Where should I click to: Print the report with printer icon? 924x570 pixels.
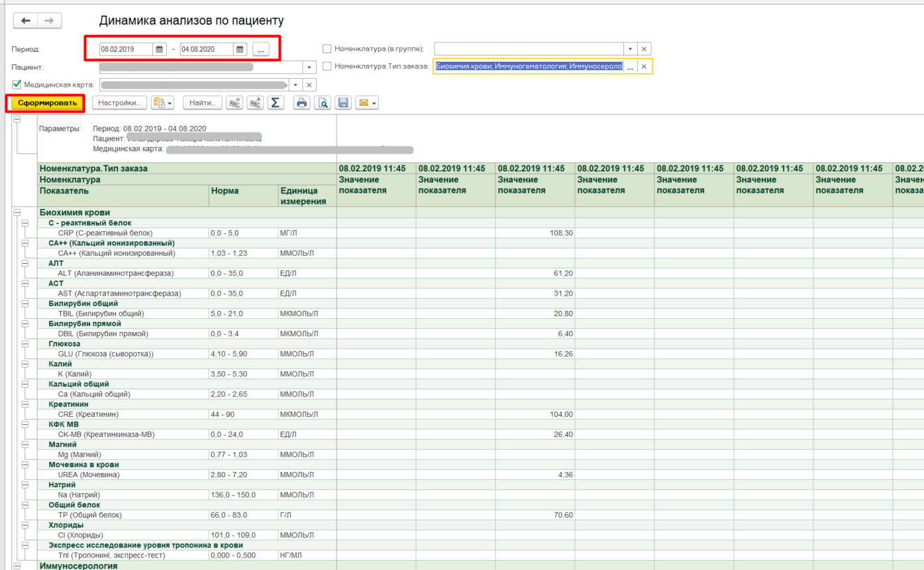pos(302,103)
